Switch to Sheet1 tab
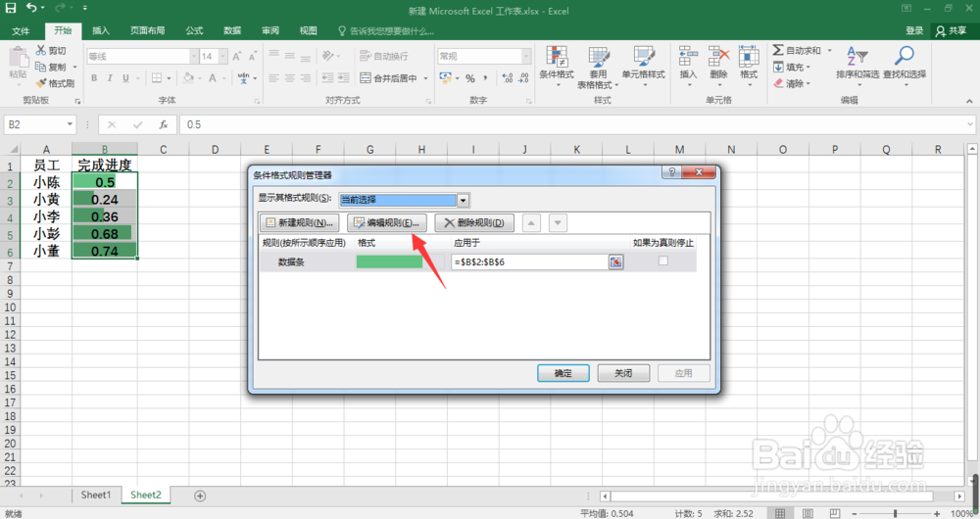The height and width of the screenshot is (519, 980). [x=96, y=495]
